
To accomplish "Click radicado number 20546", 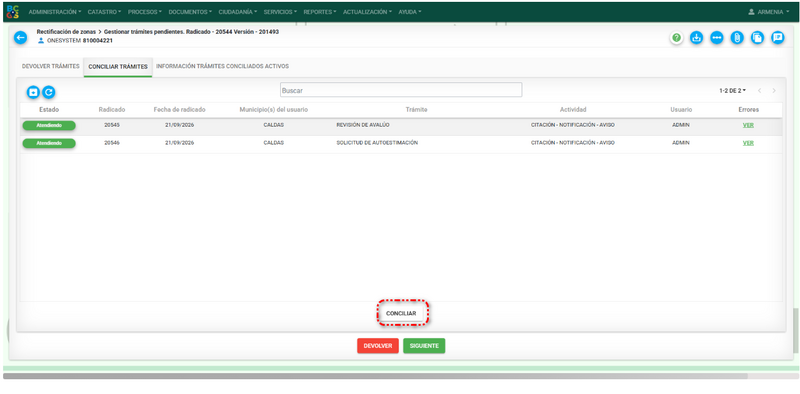I will (112, 143).
